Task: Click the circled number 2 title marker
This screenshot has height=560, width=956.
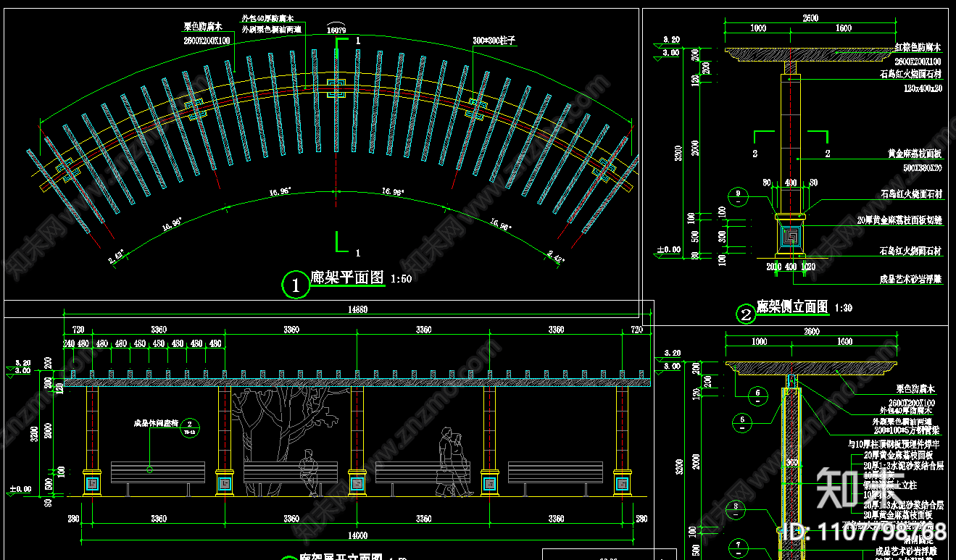Action: point(745,314)
